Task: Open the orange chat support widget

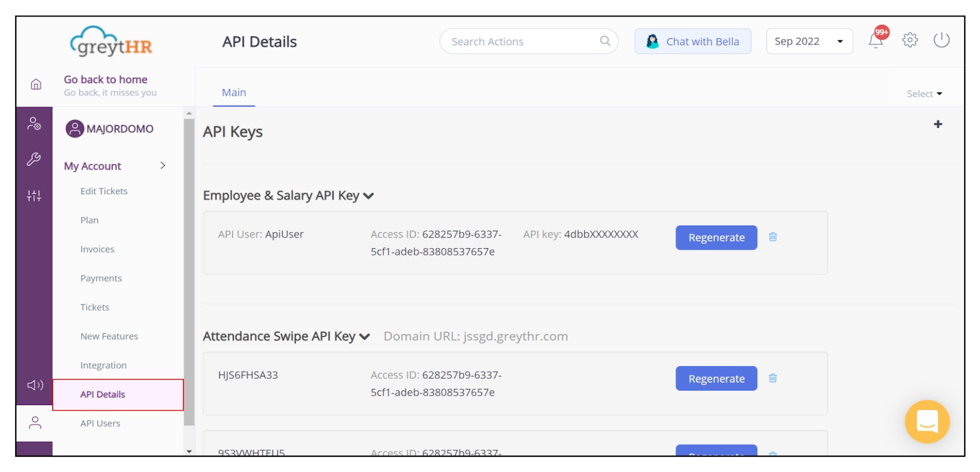Action: (927, 421)
